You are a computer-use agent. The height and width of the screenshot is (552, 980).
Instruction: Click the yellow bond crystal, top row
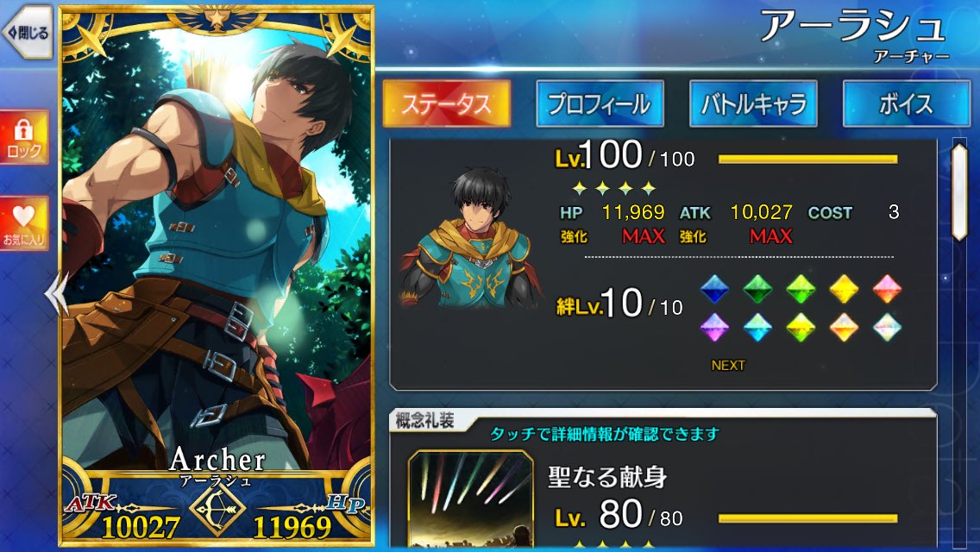pyautogui.click(x=844, y=290)
